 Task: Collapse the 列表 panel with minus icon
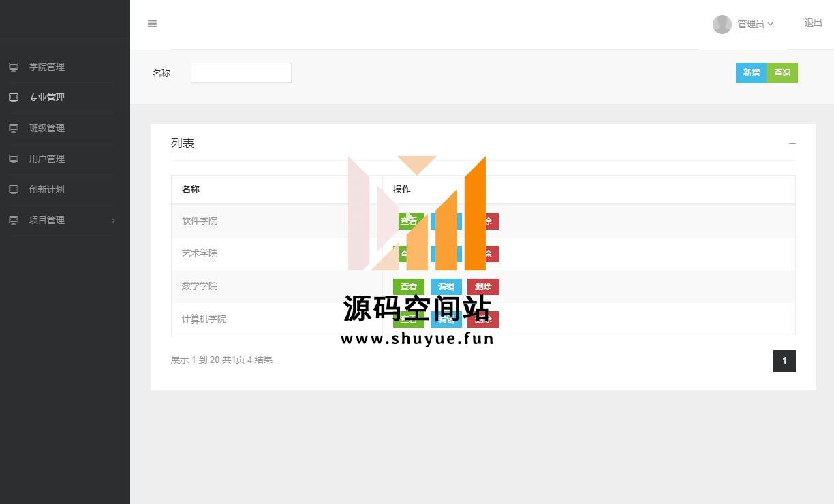tap(792, 143)
